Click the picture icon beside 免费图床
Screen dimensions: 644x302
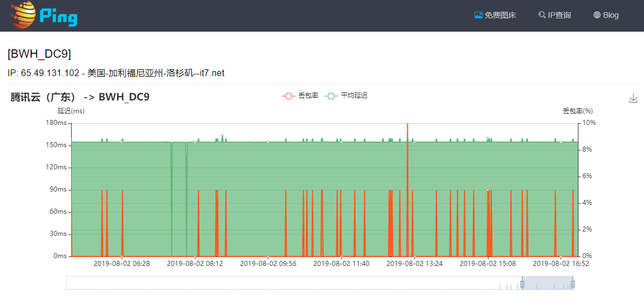[x=478, y=15]
